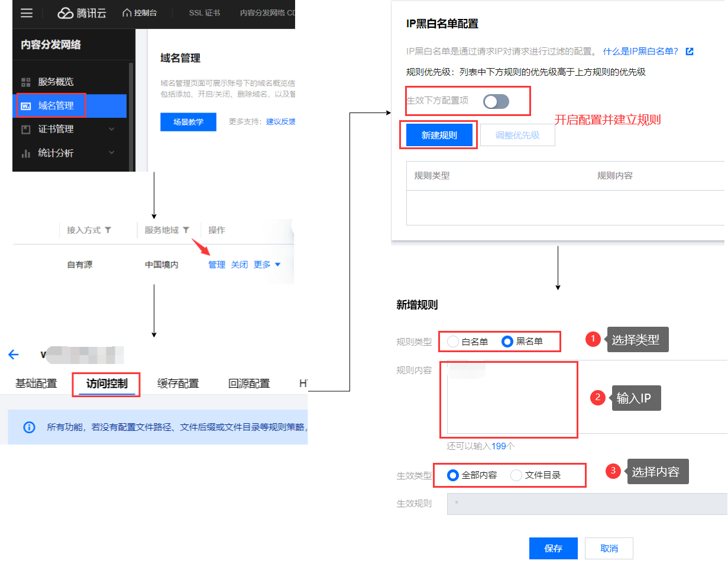The height and width of the screenshot is (570, 728).
Task: Expand the 证书管理 menu chevron
Action: (112, 129)
